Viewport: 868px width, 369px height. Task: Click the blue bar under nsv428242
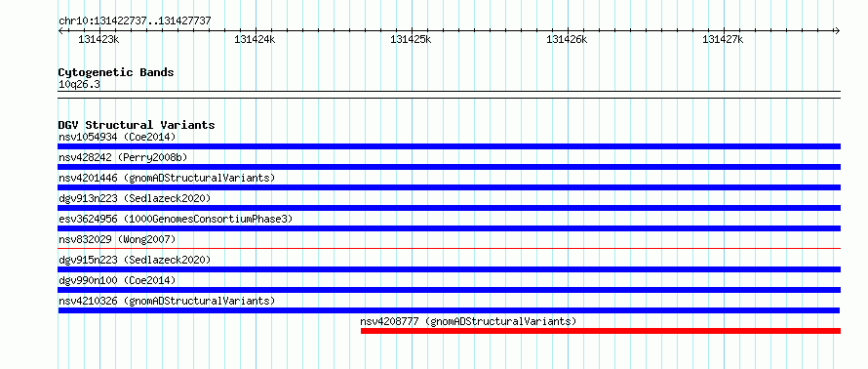[449, 167]
